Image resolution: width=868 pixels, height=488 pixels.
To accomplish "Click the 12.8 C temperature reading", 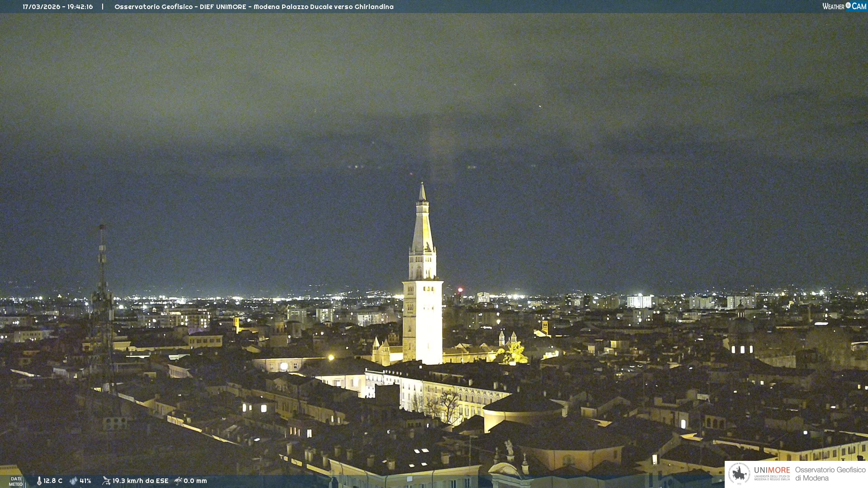I will 53,481.
